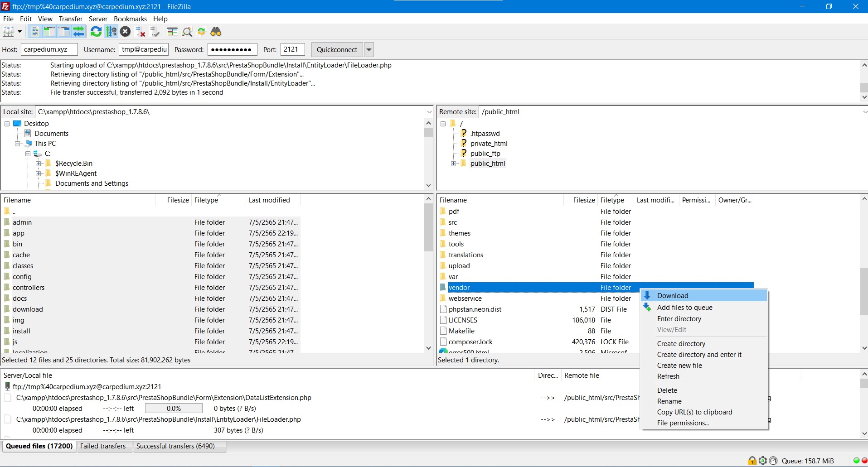Click the Host input field
Viewport: 868px width, 467px height.
click(49, 50)
